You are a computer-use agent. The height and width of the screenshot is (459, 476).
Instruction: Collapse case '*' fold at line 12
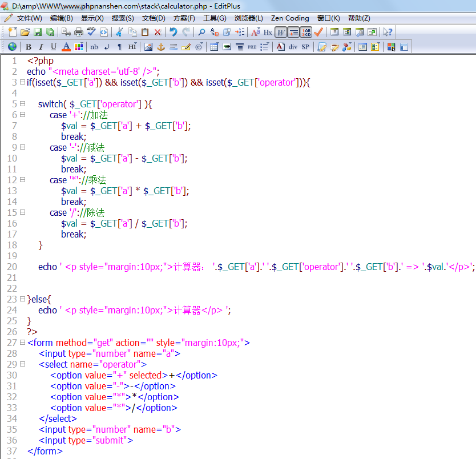click(x=22, y=180)
